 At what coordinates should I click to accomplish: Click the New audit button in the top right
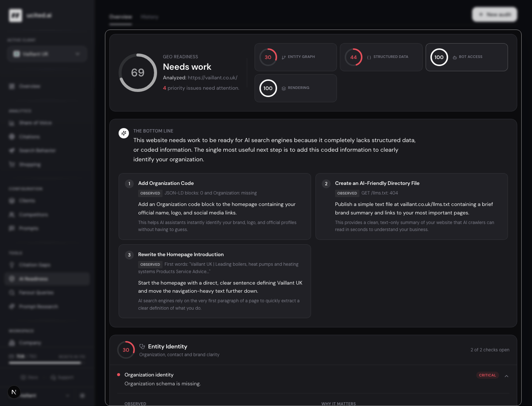tap(495, 14)
